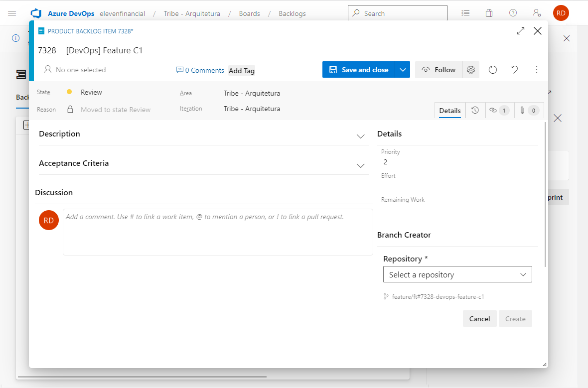Click the dialog vertical scrollbar
Viewport: 588px width, 388px height.
[x=545, y=194]
